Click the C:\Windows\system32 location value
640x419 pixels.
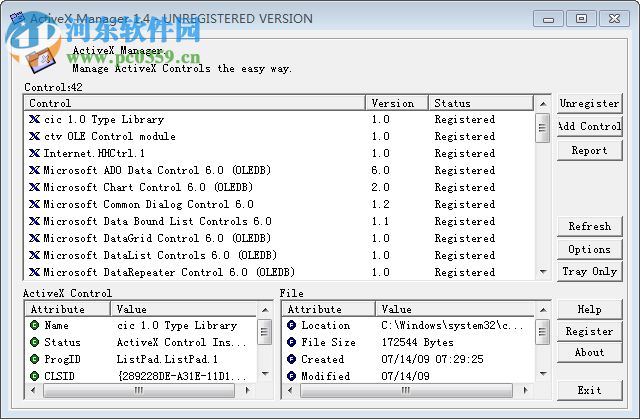pos(452,325)
